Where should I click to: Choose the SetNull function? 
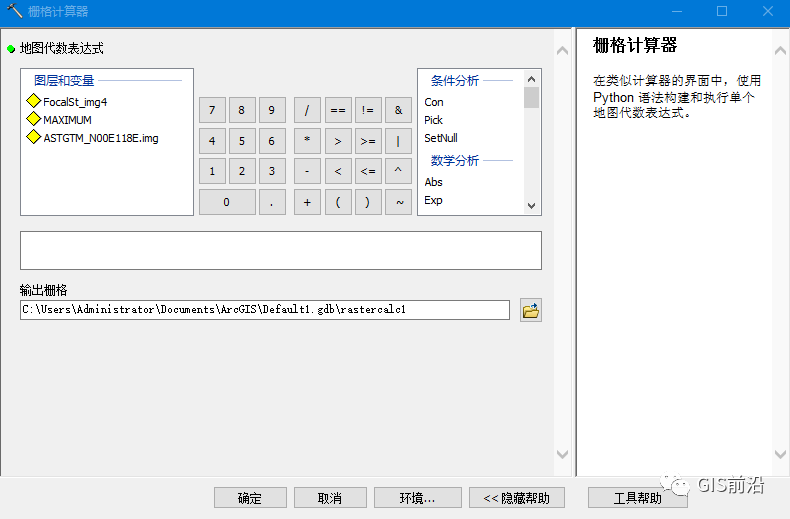click(441, 138)
